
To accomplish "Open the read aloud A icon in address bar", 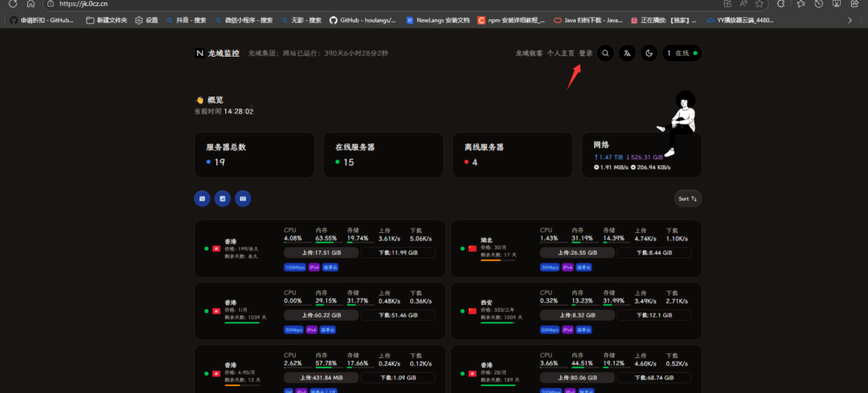I will pyautogui.click(x=743, y=3).
